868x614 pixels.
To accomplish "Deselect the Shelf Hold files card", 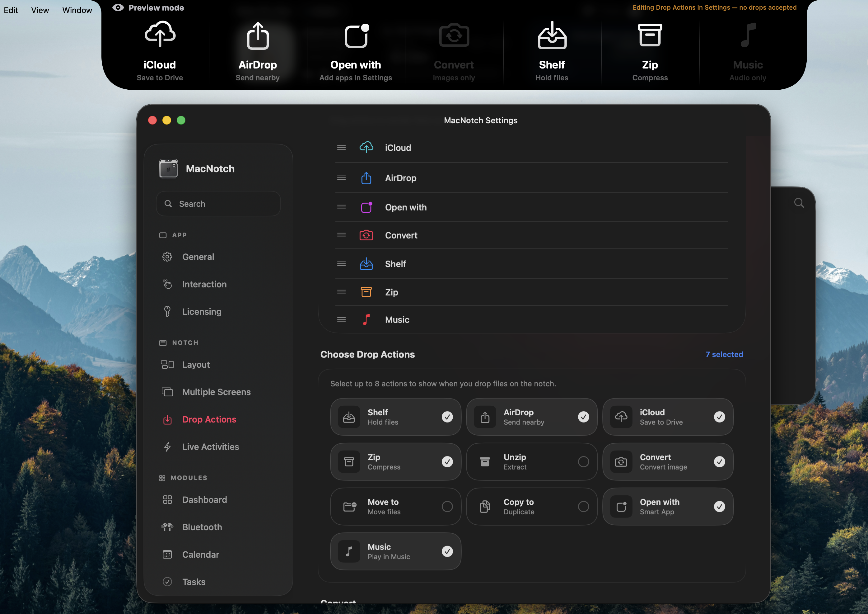I will pos(447,417).
